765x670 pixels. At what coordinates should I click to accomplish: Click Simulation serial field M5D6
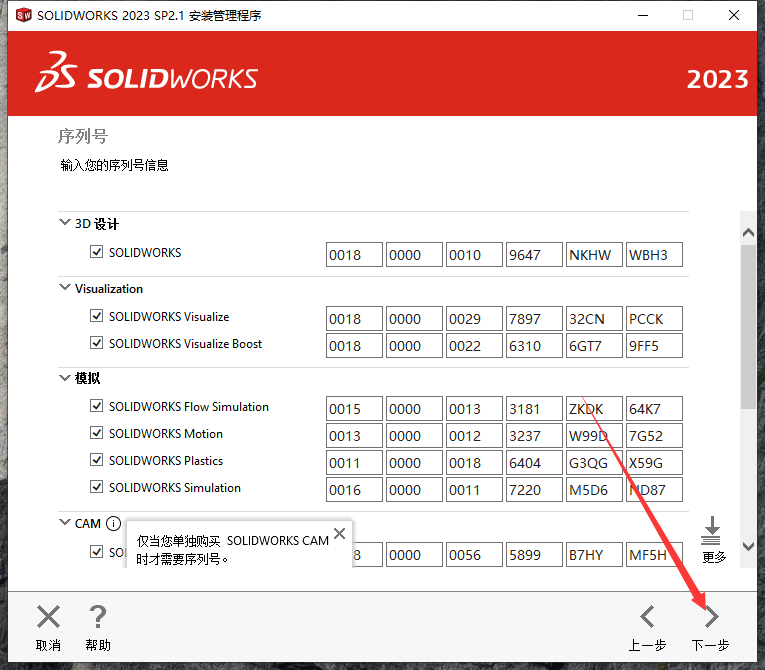pos(594,489)
